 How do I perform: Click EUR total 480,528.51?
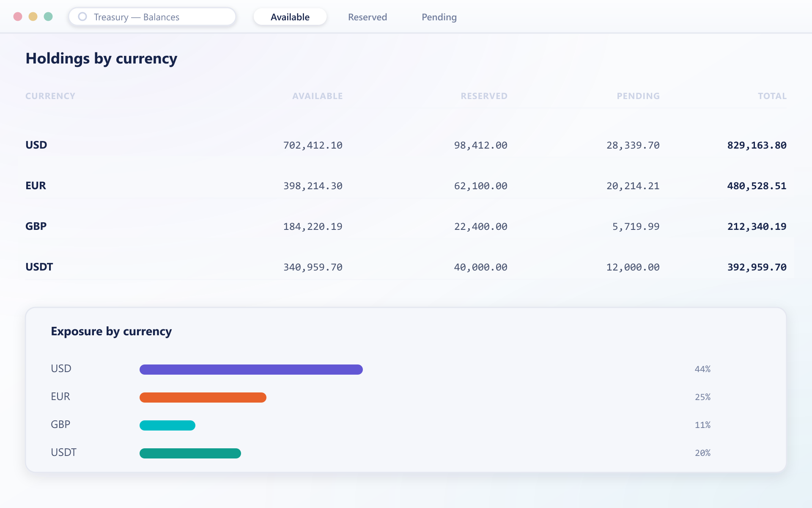tap(757, 186)
